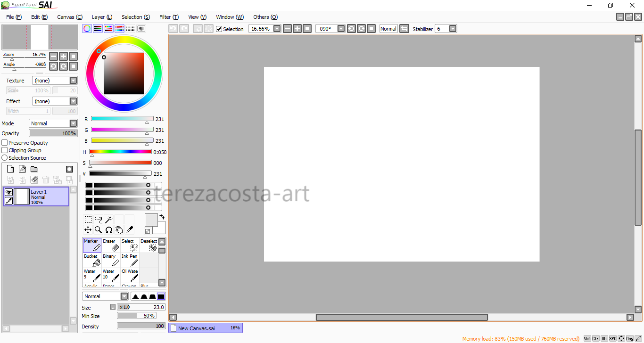The image size is (644, 343).
Task: Activate the lasso selection tool
Action: [99, 220]
